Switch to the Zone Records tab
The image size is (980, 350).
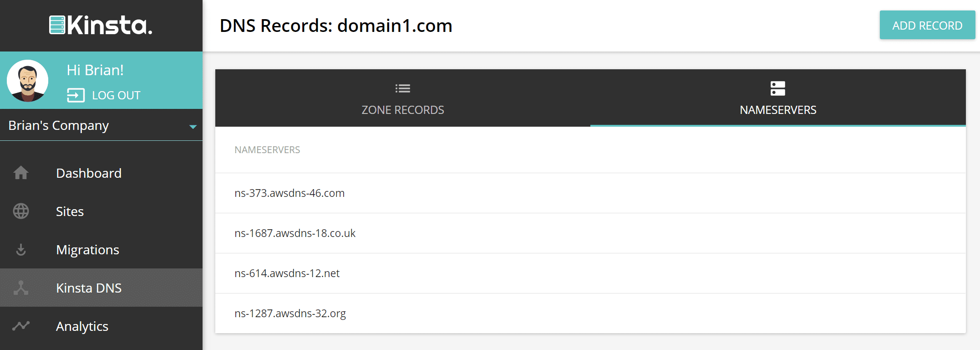pos(403,98)
